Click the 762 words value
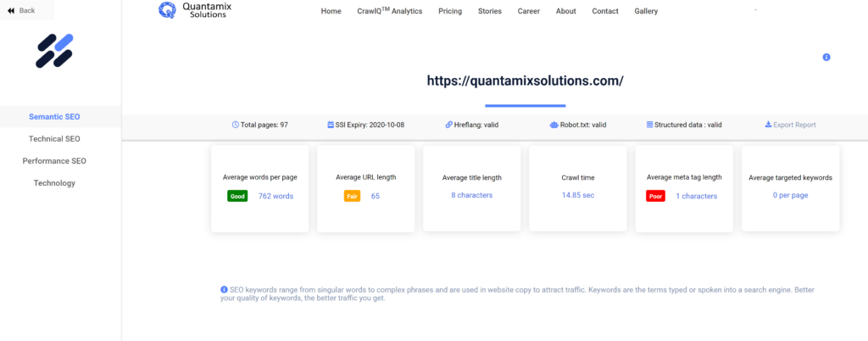868x341 pixels. click(x=275, y=196)
